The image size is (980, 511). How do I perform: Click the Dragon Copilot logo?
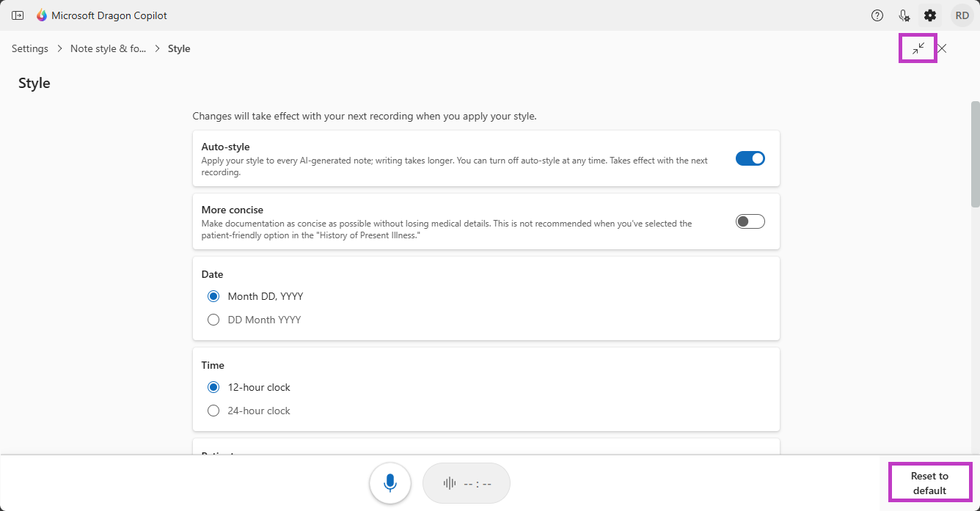[42, 15]
